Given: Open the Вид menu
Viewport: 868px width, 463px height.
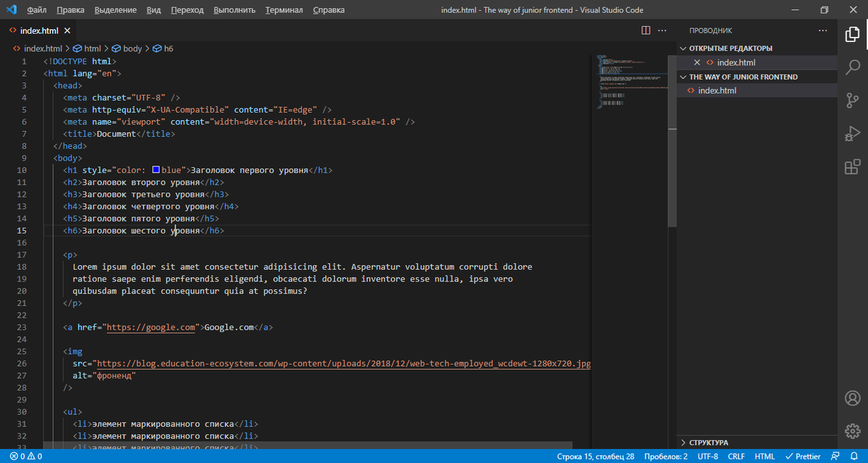Looking at the screenshot, I should [x=153, y=10].
